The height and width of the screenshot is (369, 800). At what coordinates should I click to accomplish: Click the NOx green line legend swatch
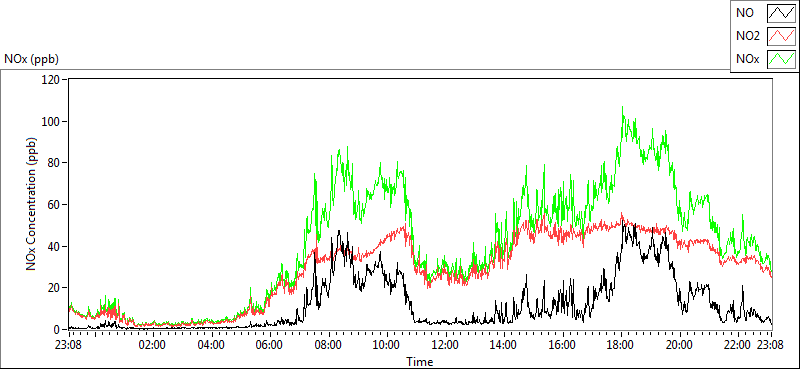click(x=781, y=59)
